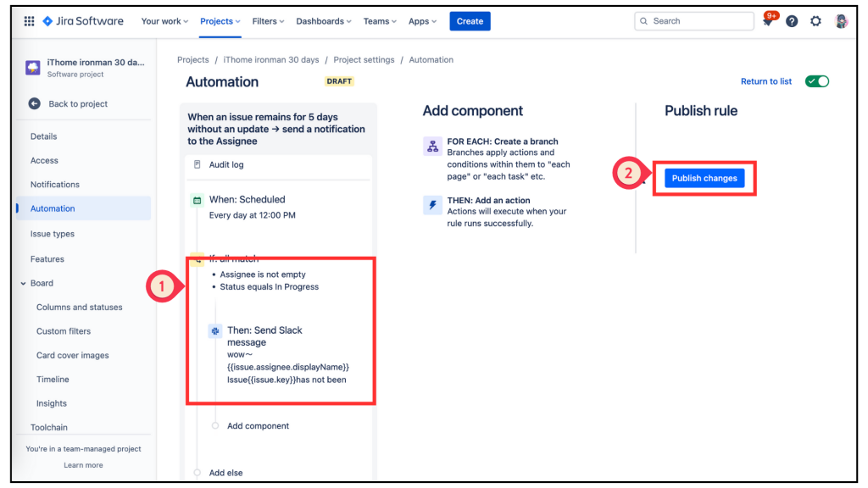Open the Dashboards dropdown menu
This screenshot has height=488, width=868.
coord(323,21)
